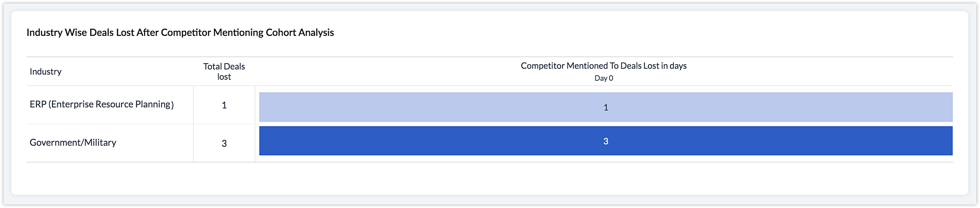Select the Day 0 cohort sub-header
The width and height of the screenshot is (980, 208).
click(x=604, y=78)
